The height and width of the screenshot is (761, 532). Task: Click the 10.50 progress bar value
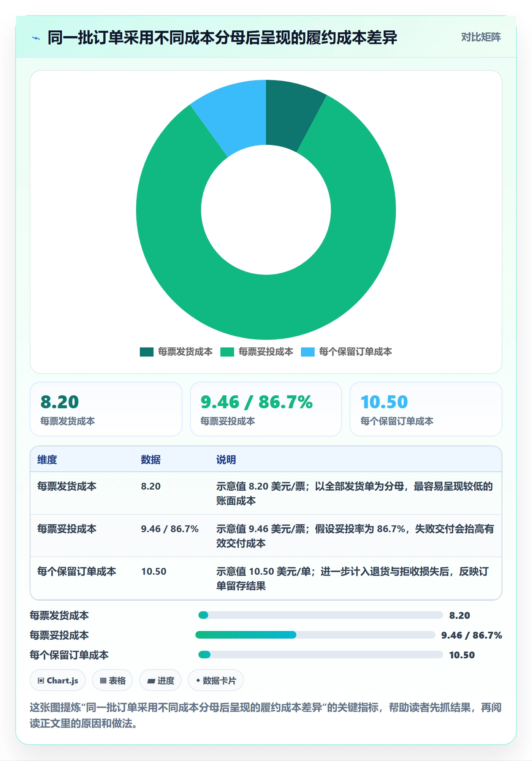tap(462, 655)
